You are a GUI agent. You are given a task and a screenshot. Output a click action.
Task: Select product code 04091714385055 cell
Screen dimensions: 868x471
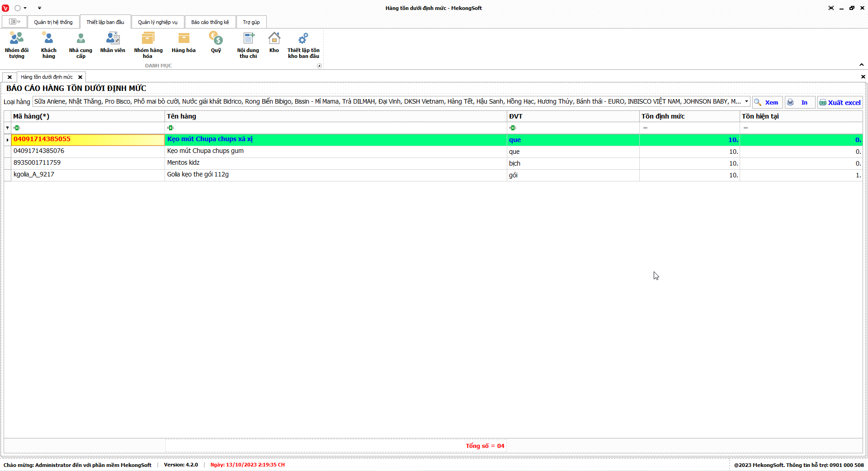pyautogui.click(x=88, y=139)
